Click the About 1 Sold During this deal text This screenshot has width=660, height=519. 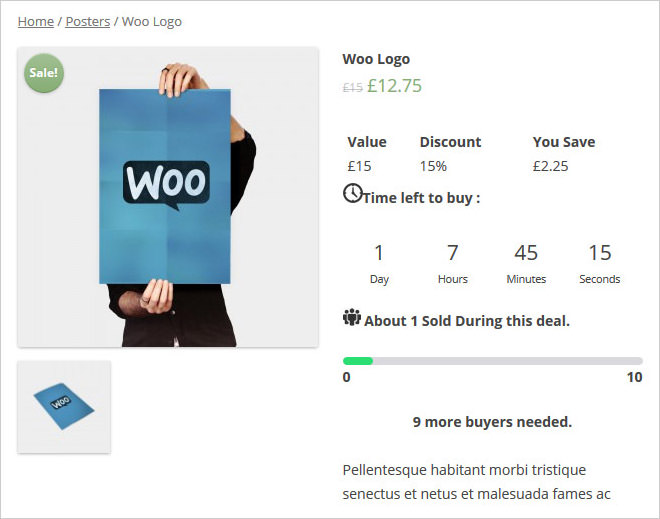click(466, 321)
